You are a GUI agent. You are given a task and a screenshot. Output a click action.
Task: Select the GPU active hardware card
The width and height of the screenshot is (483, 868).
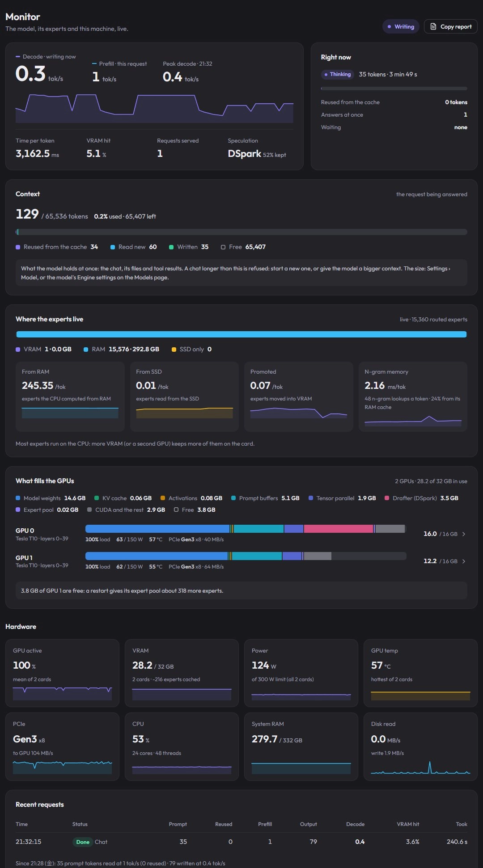click(62, 673)
